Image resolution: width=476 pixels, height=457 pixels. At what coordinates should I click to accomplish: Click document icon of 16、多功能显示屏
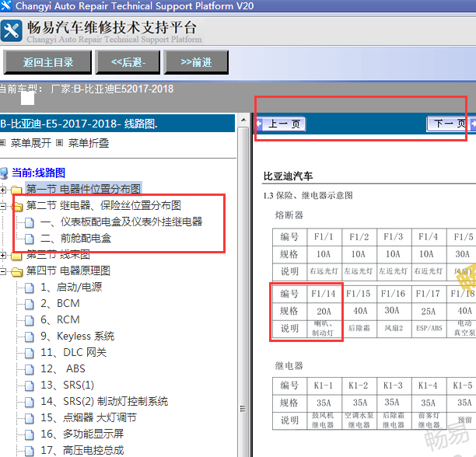pos(29,435)
